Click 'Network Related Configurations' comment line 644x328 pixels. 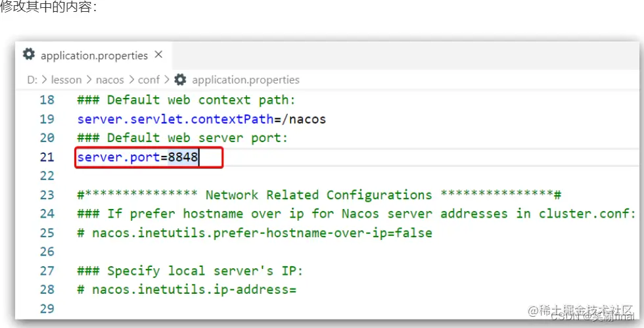(319, 195)
